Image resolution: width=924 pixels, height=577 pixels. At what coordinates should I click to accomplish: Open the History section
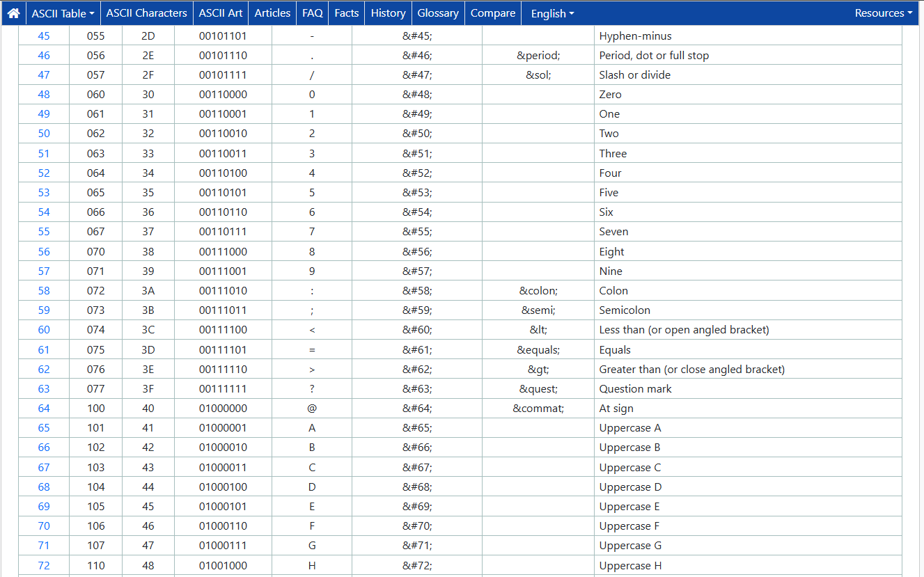click(388, 13)
